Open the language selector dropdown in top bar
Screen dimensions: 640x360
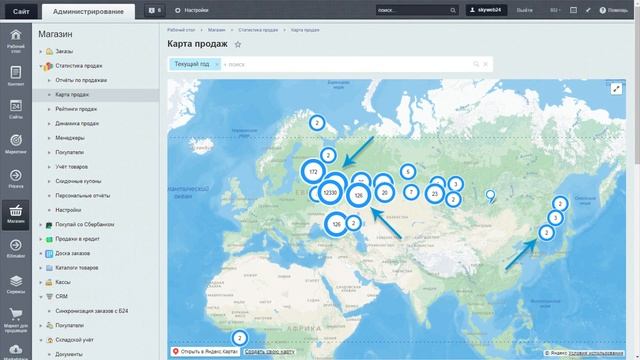pyautogui.click(x=555, y=10)
